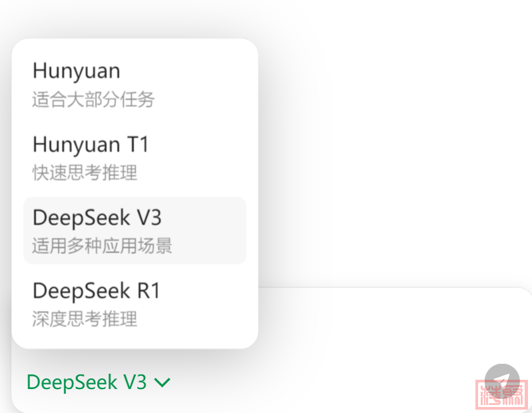532x413 pixels.
Task: Click the red stamp watermark in corner
Action: point(502,394)
